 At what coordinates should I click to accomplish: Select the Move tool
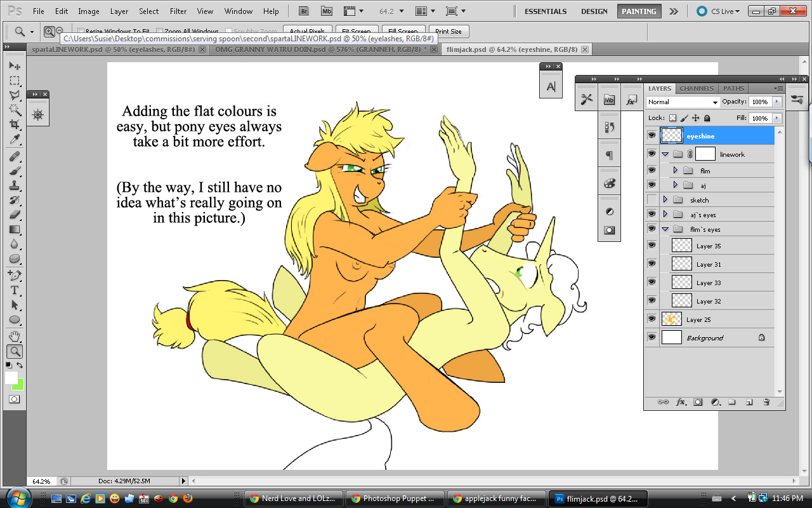click(x=14, y=66)
